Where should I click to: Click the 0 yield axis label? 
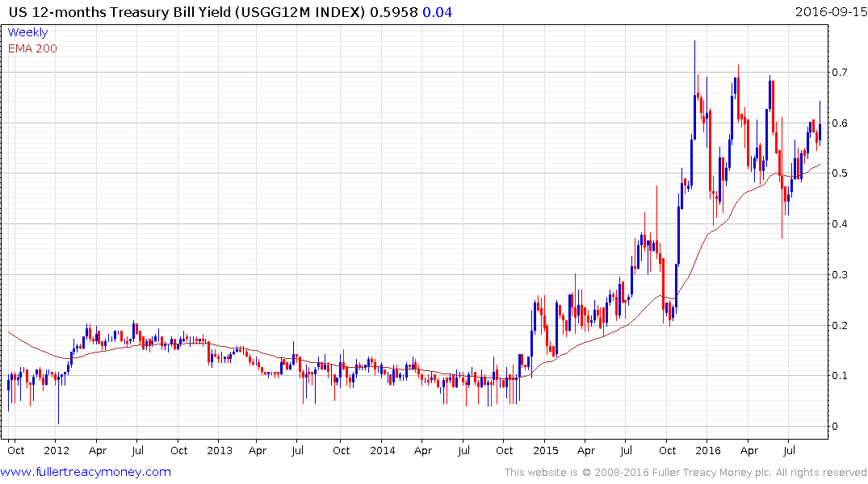point(835,427)
